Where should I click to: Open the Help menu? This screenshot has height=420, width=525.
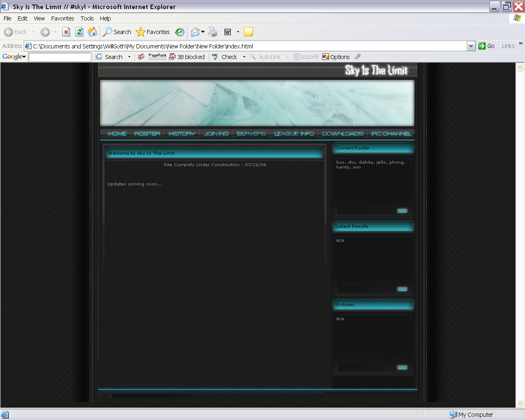[x=105, y=18]
